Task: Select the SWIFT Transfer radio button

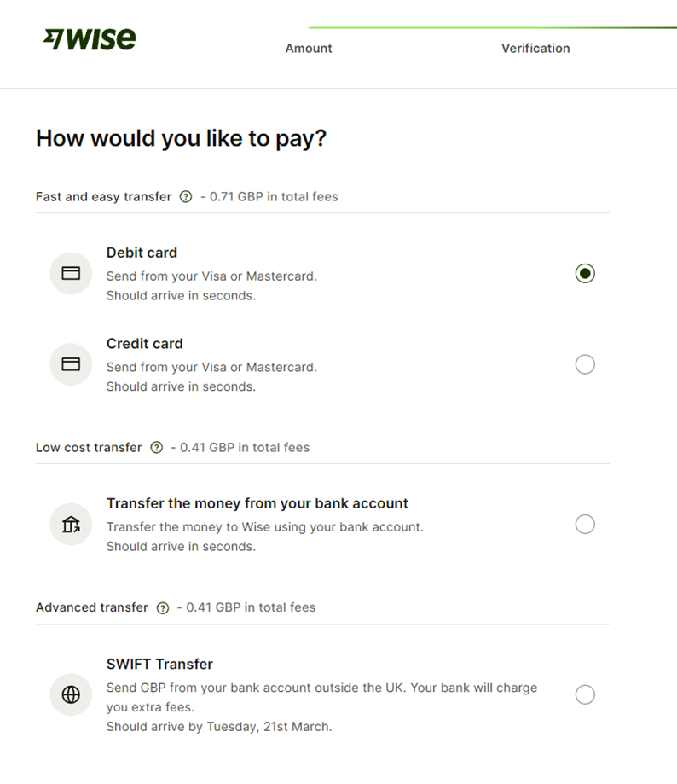Action: click(x=585, y=694)
